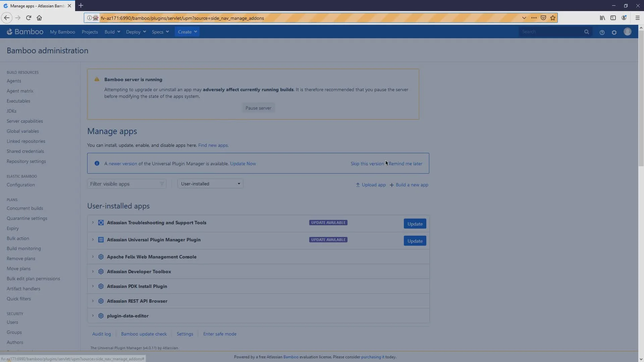The height and width of the screenshot is (362, 644).
Task: Click the Find new apps link
Action: [213, 145]
